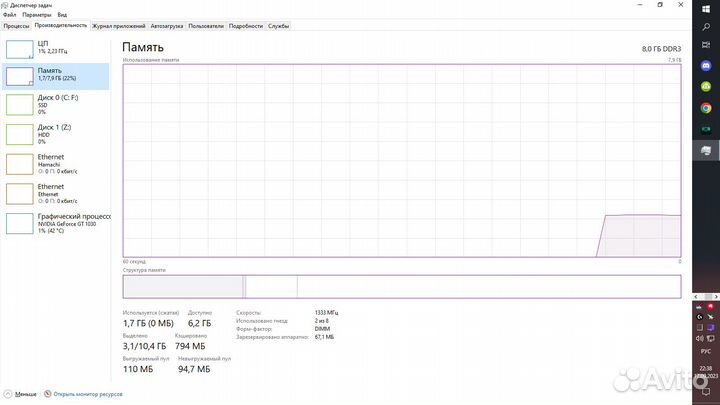Click the 110 МБ paged pool value
The image size is (720, 405).
[138, 369]
